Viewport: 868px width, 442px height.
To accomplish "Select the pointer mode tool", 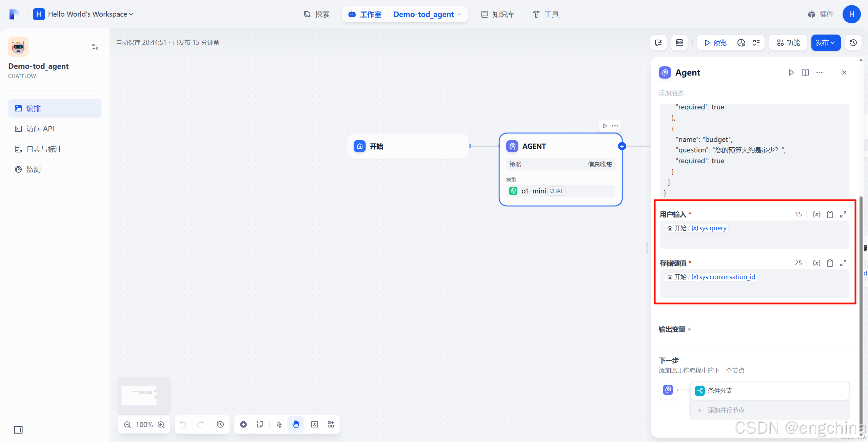I will coord(279,424).
